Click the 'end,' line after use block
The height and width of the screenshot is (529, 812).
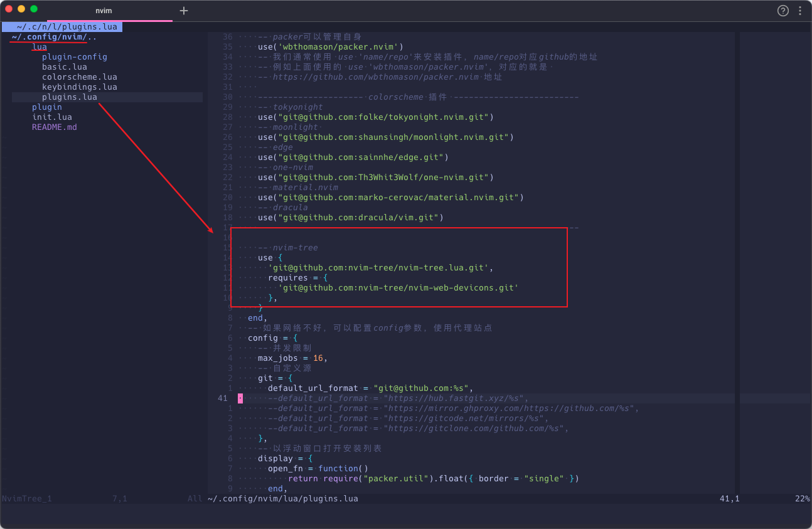[x=258, y=318]
